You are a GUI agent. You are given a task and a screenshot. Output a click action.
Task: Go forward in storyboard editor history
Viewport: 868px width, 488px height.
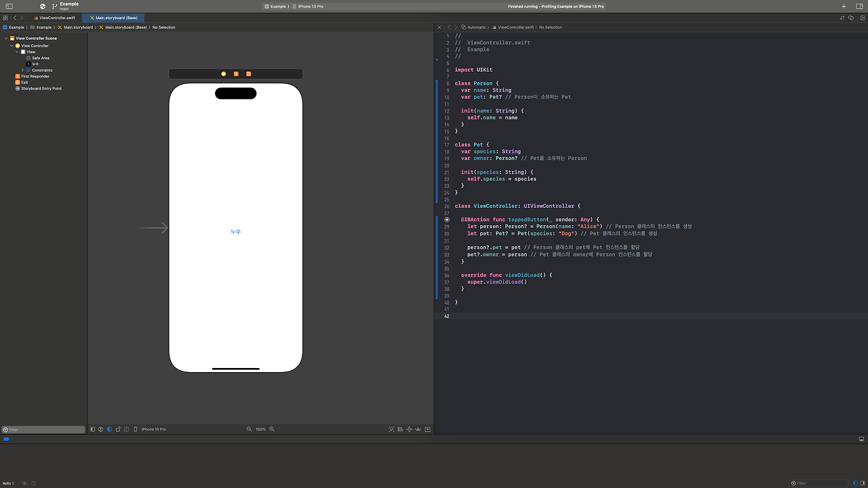click(x=22, y=18)
